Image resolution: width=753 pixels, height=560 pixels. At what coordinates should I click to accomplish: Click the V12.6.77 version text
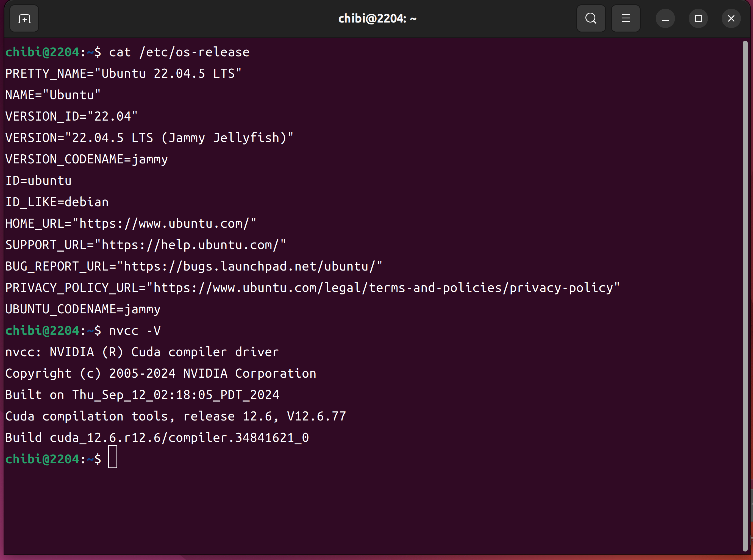click(316, 416)
